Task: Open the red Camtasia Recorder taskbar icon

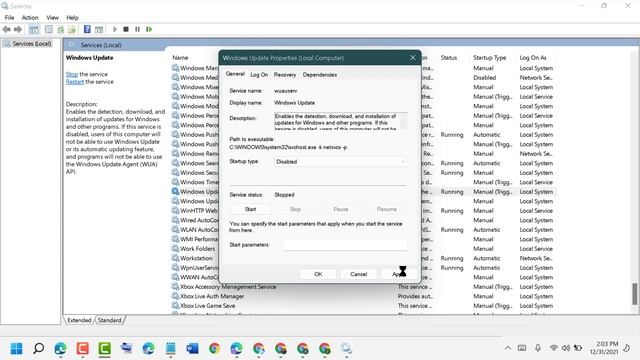Action: [82, 349]
